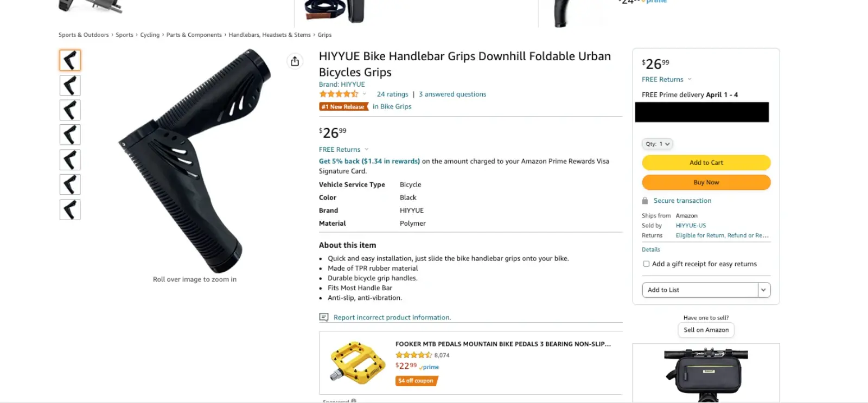Enable gift receipt for easy returns
Screen dimensions: 868x403
coord(646,264)
